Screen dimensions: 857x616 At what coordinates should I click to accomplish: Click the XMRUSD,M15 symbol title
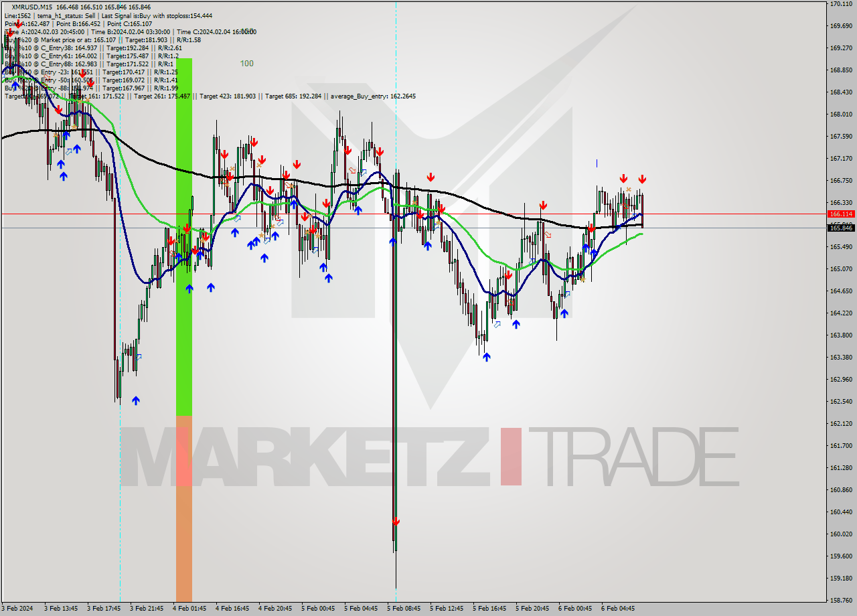pyautogui.click(x=32, y=7)
